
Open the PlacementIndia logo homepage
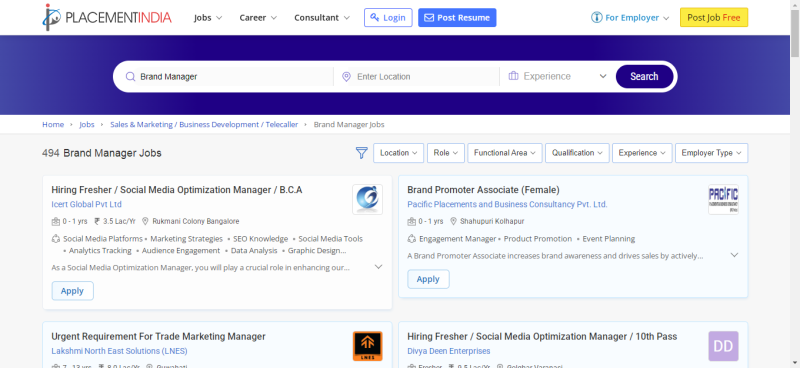pyautogui.click(x=107, y=17)
